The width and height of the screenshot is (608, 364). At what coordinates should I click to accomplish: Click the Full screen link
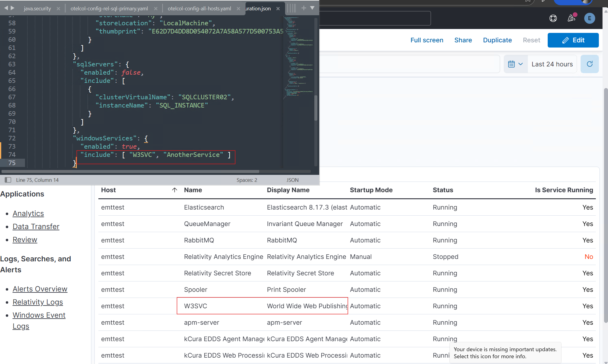coord(427,40)
